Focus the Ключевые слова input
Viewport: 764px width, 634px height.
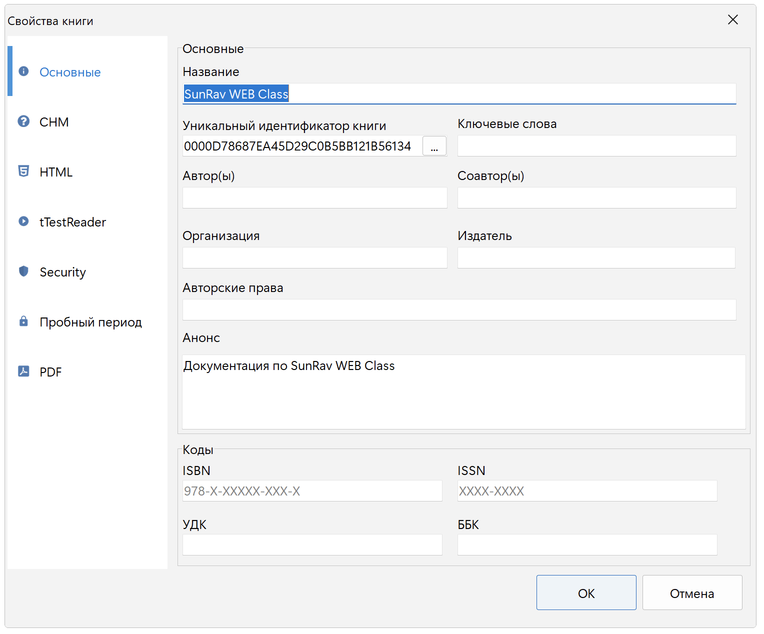pos(596,146)
